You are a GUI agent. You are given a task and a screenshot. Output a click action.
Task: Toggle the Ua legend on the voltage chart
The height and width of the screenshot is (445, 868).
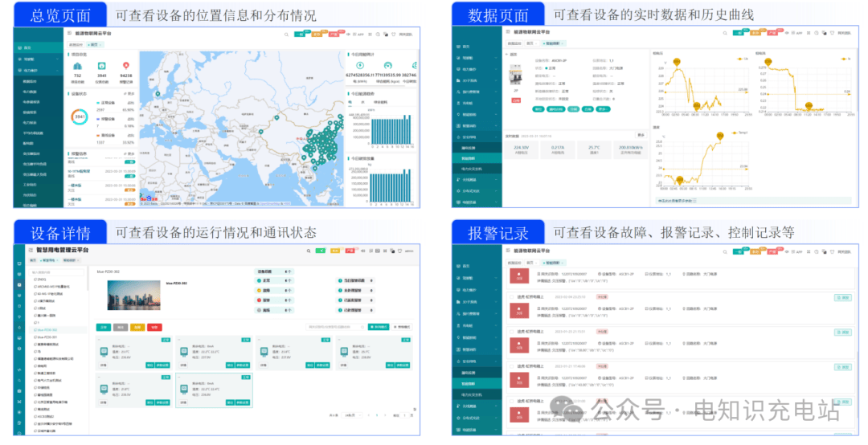(x=743, y=59)
